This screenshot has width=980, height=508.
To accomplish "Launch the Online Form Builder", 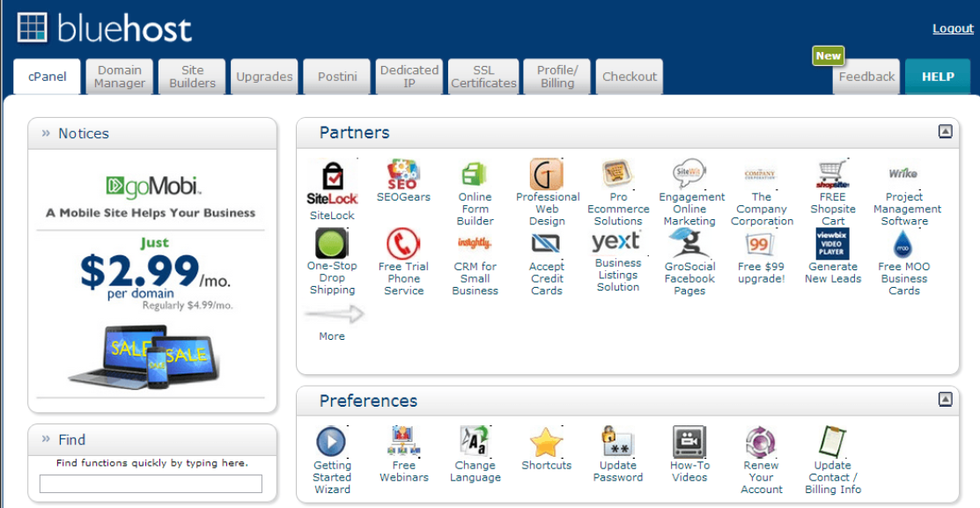I will click(x=475, y=172).
